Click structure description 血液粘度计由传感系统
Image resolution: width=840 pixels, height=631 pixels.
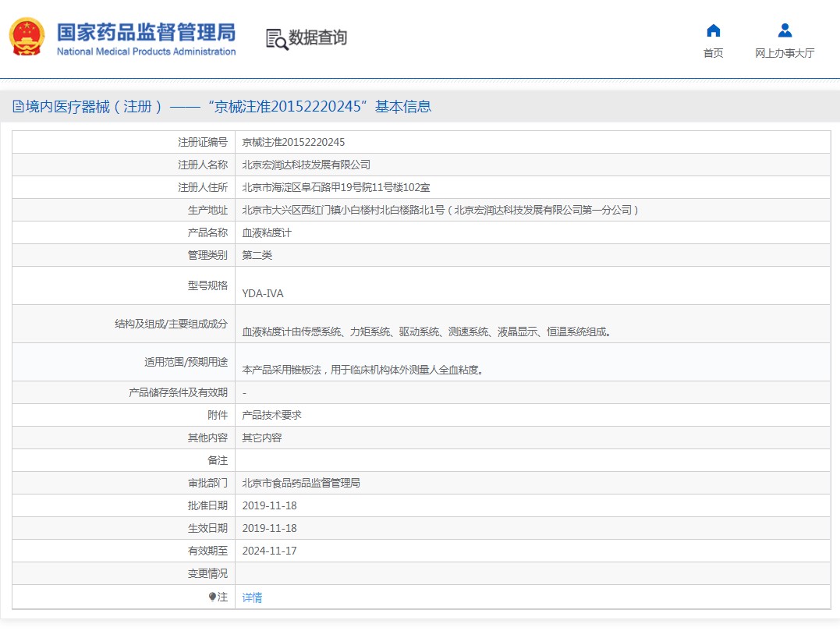[x=427, y=331]
